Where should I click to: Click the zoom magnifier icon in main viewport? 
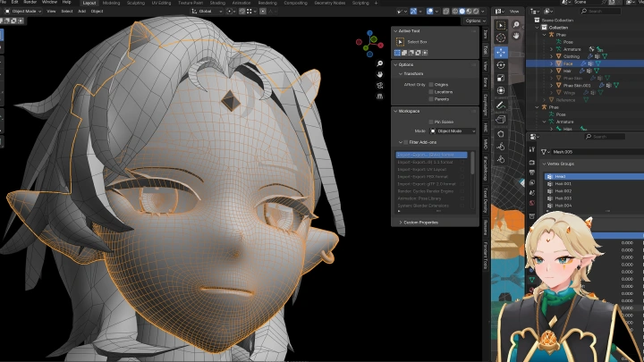click(x=380, y=63)
